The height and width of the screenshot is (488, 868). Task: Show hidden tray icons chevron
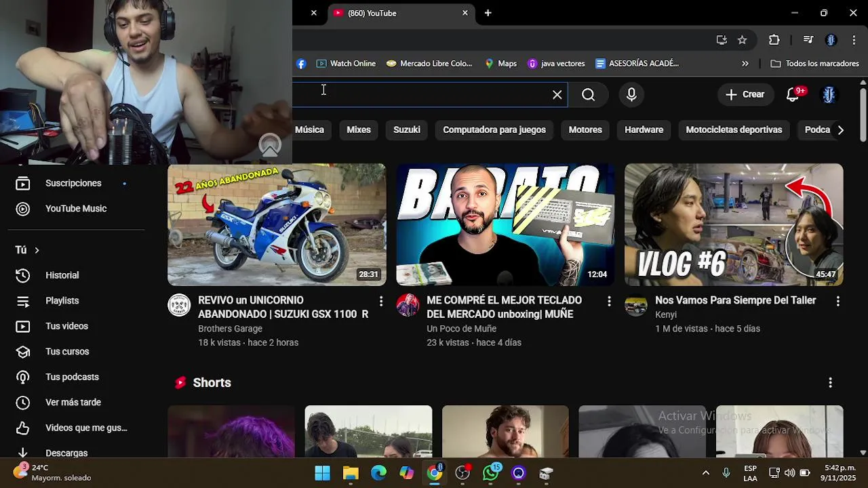point(706,473)
